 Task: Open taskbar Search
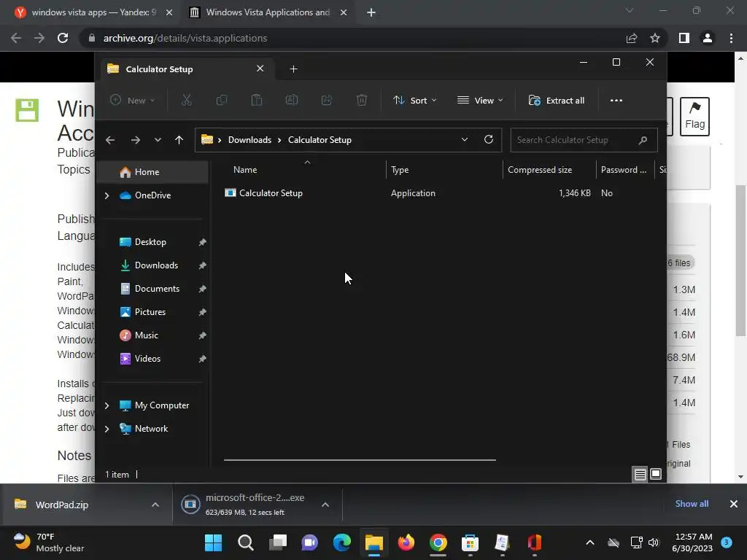(246, 542)
